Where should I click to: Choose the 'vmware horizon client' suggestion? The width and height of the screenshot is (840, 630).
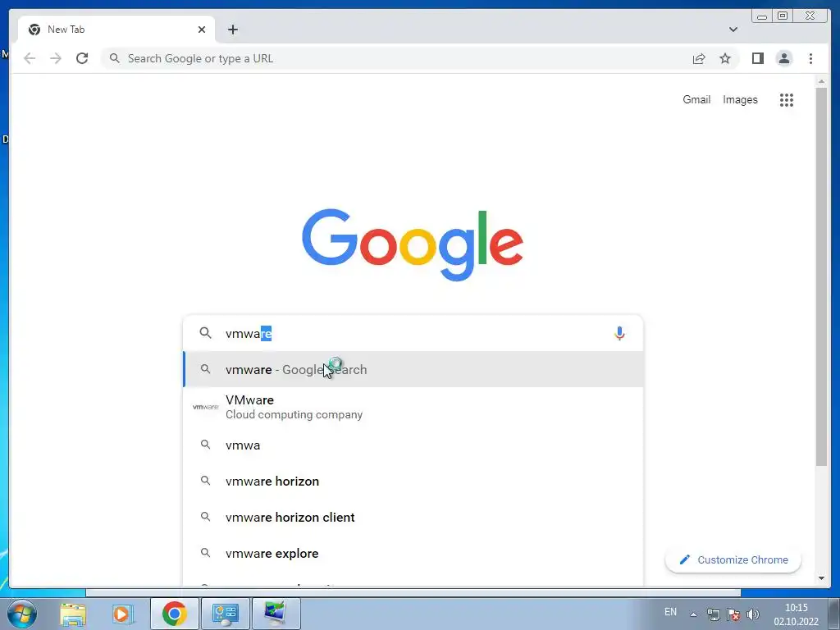point(413,517)
